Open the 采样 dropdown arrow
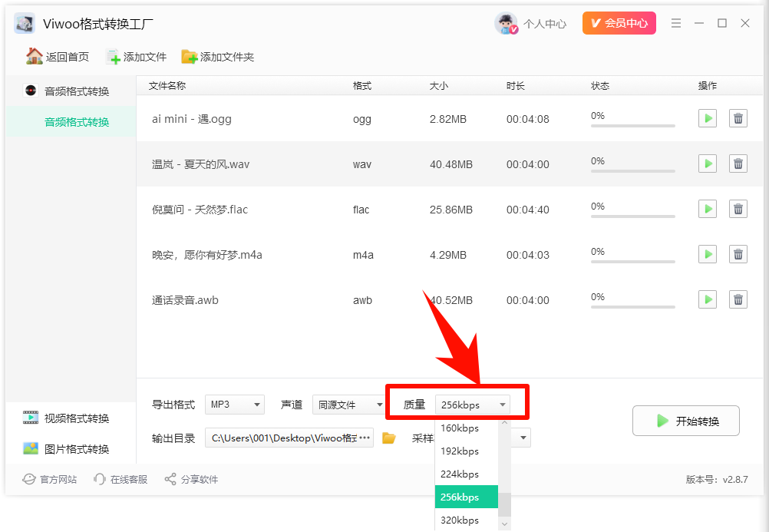The height and width of the screenshot is (532, 769). pos(523,438)
